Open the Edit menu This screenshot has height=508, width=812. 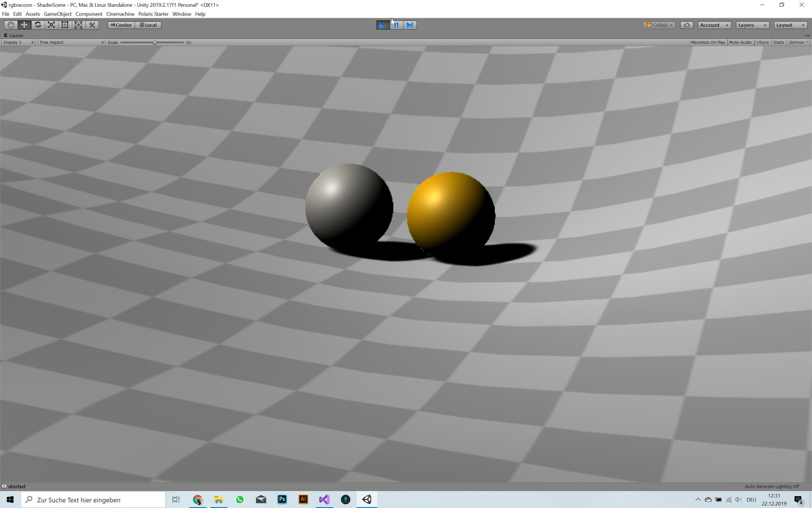17,14
